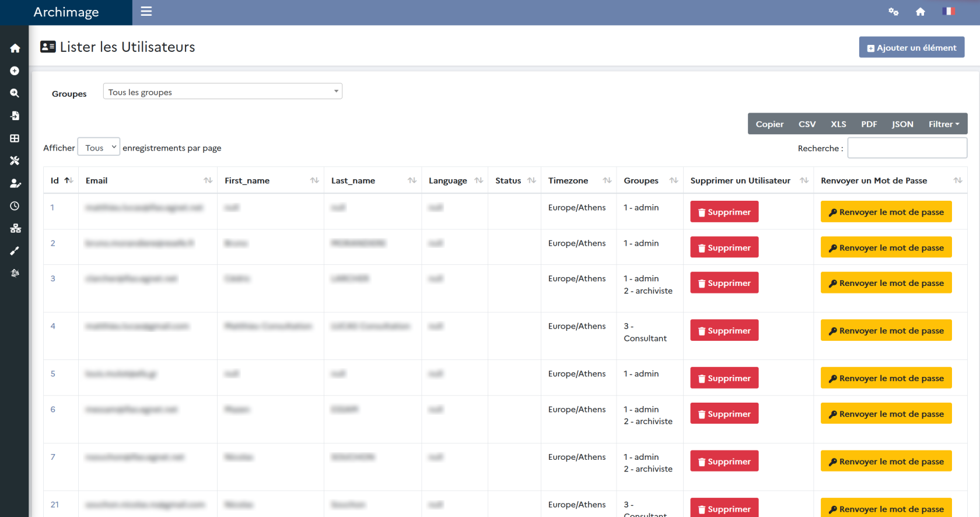
Task: Resend password for user 1
Action: coord(886,212)
